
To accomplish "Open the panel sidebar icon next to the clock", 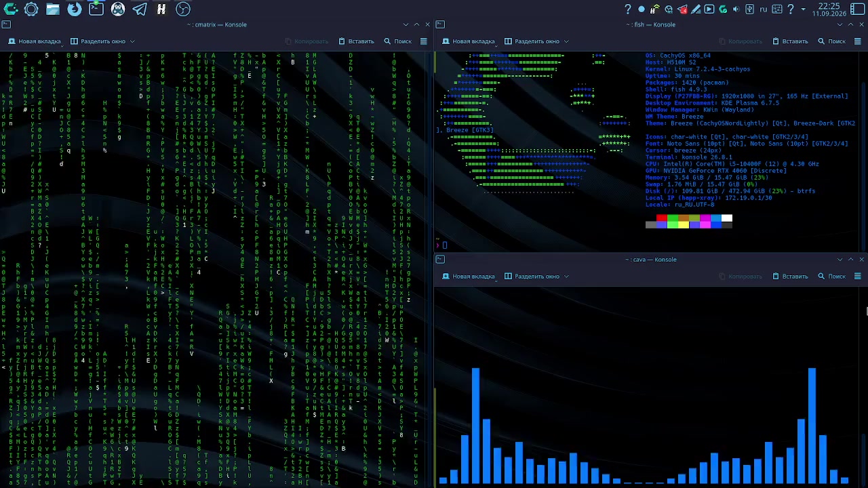I will point(858,9).
